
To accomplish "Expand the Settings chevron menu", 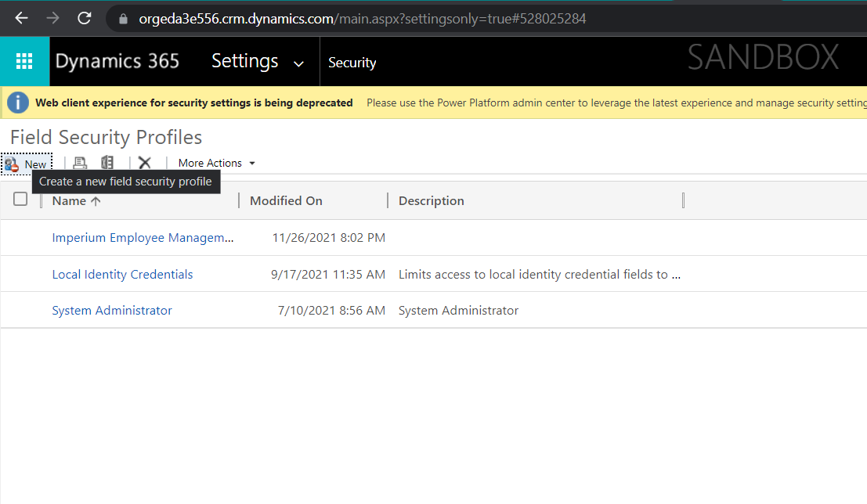I will tap(298, 63).
